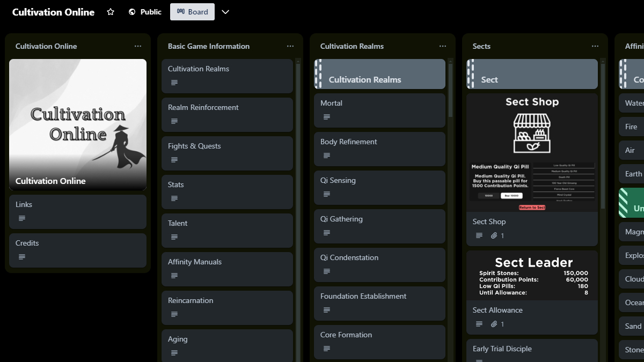Screen dimensions: 644x362
Task: Click description icon on Qi Condenstation card
Action: (x=327, y=271)
